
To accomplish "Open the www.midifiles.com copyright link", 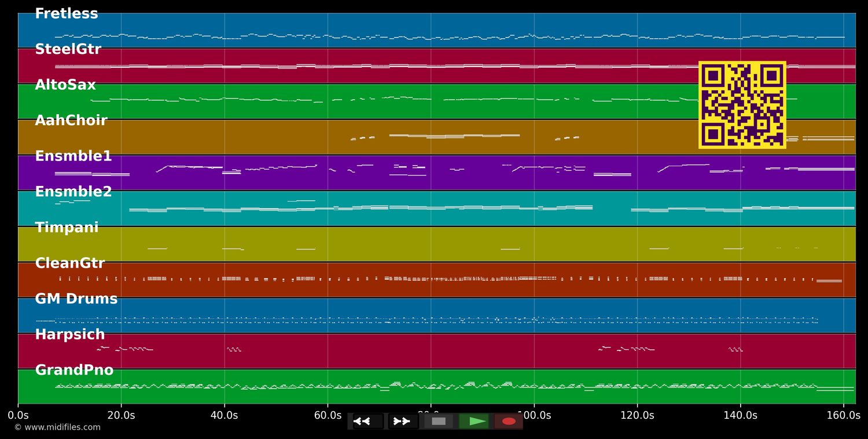I will [57, 427].
